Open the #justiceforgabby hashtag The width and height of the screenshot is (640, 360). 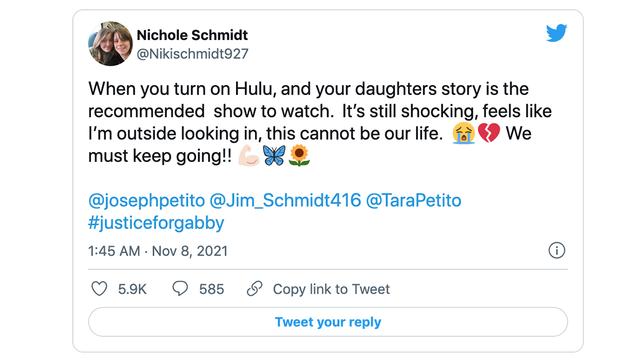pyautogui.click(x=156, y=223)
